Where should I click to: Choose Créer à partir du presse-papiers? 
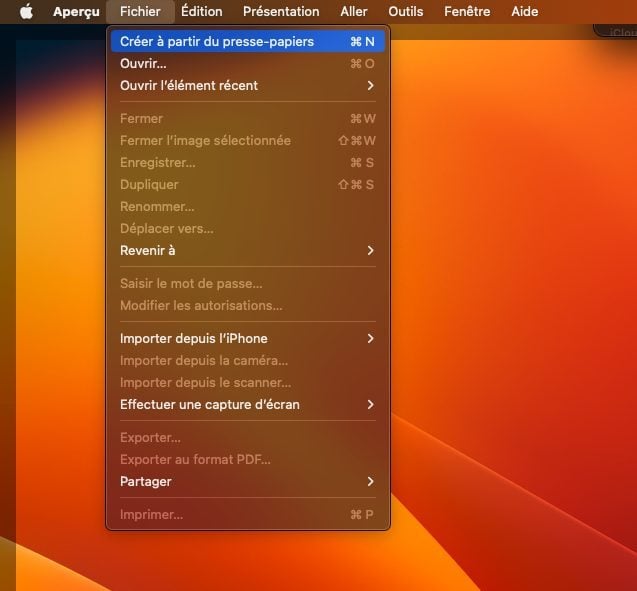tap(248, 41)
